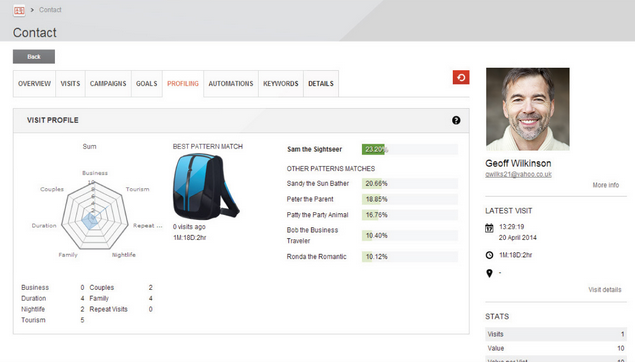The height and width of the screenshot is (362, 635).
Task: Open the Visit details link
Action: pyautogui.click(x=605, y=290)
